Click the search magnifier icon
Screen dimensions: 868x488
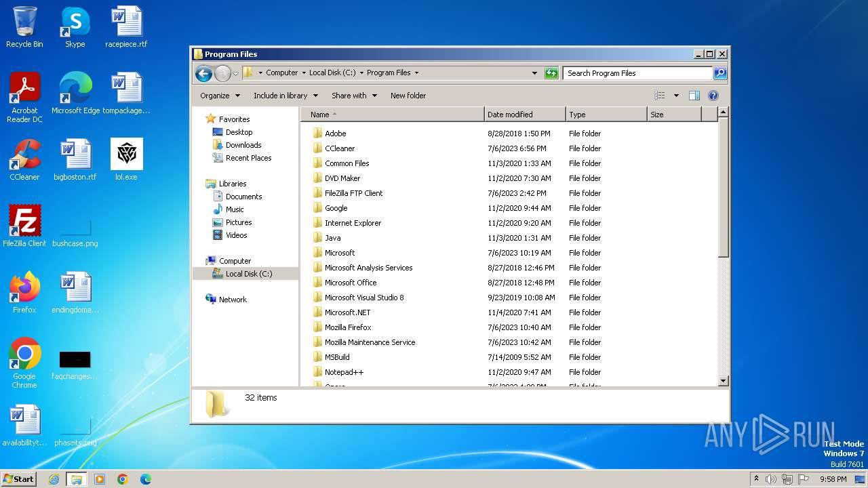[720, 73]
